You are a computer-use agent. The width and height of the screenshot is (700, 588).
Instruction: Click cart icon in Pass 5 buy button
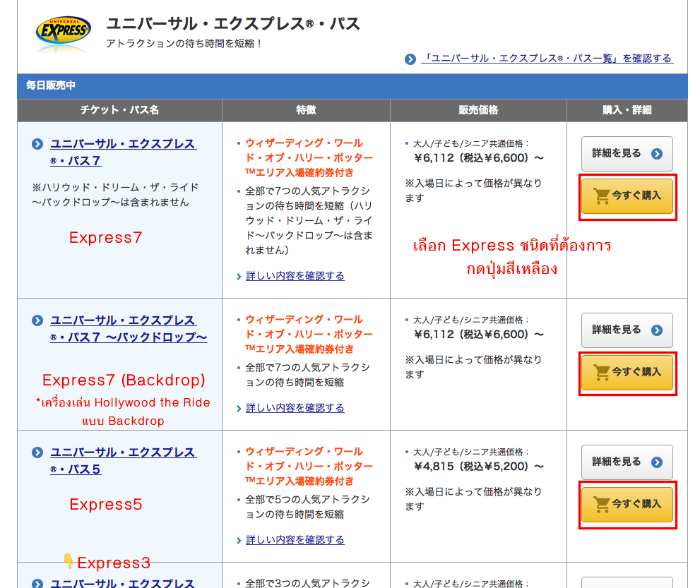tap(601, 505)
